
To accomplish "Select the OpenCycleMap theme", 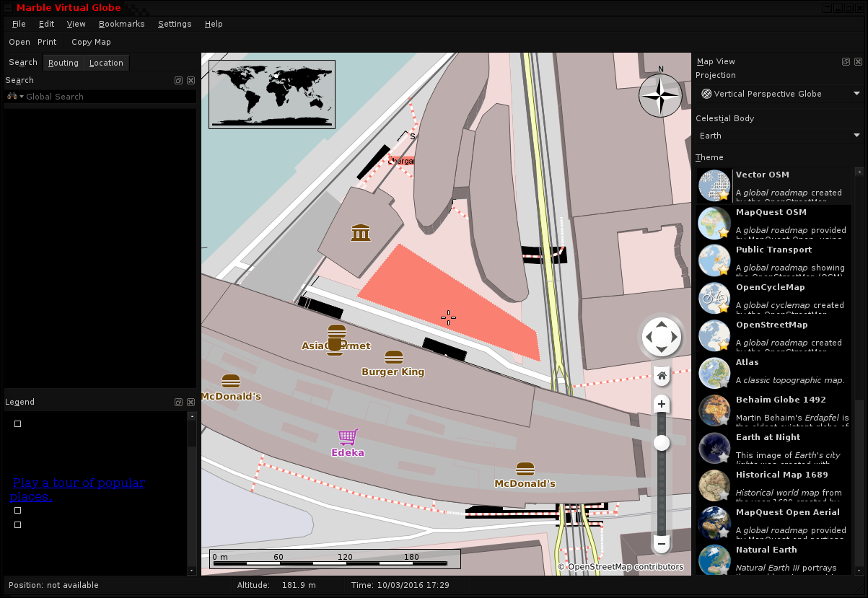I will point(774,298).
